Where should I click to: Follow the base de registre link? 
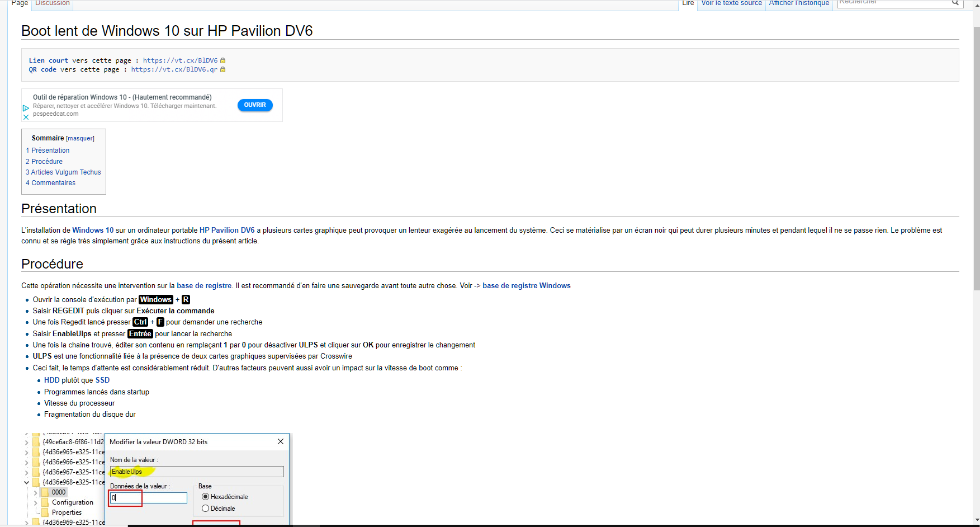204,285
